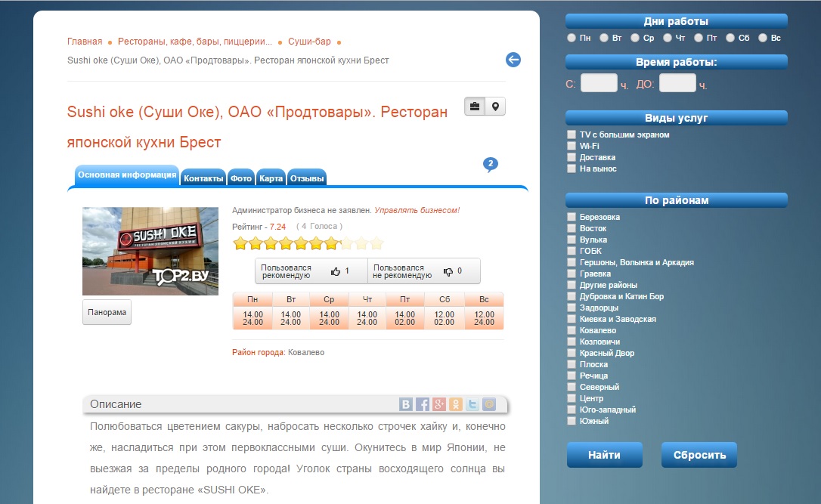
Task: Tick the Доставка checkbox
Action: tap(572, 157)
